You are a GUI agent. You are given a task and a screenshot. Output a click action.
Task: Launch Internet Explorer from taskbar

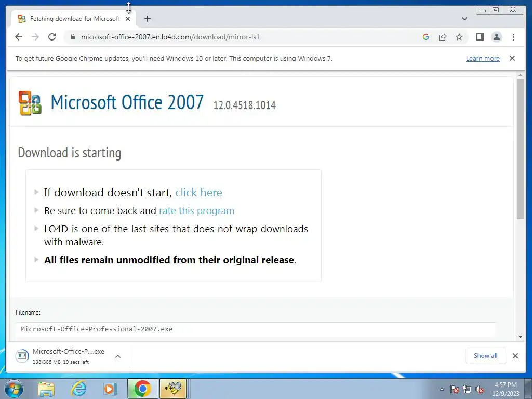point(78,389)
